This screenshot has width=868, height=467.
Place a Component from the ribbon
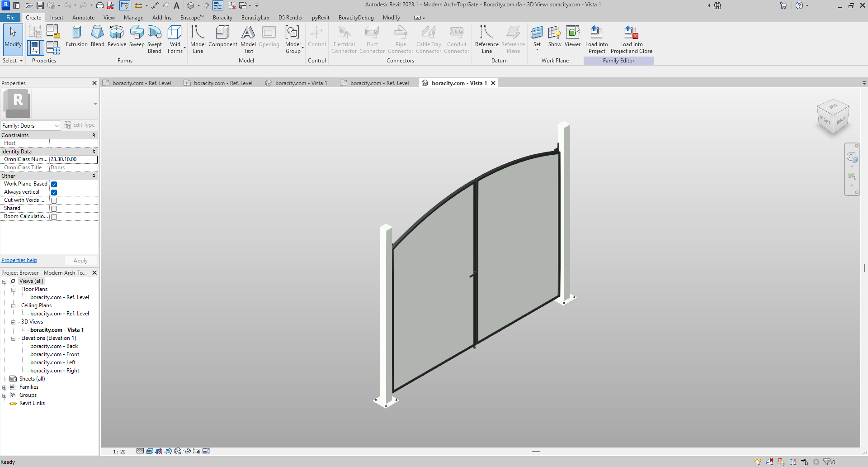(223, 36)
